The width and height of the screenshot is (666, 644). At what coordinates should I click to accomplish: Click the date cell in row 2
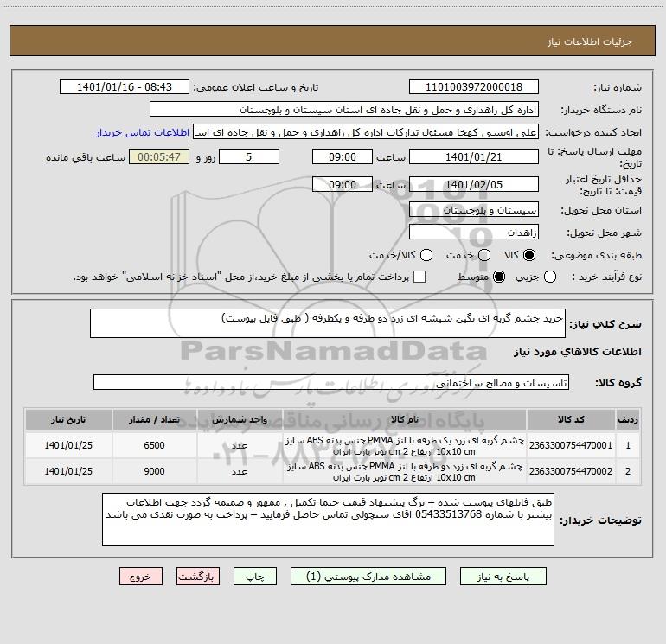pos(68,471)
